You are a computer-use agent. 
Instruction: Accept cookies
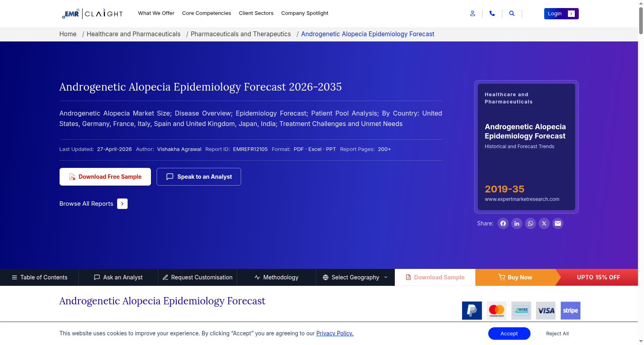tap(509, 334)
